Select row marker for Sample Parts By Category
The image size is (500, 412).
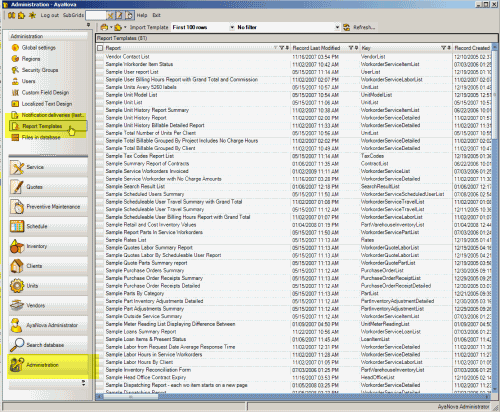100,293
